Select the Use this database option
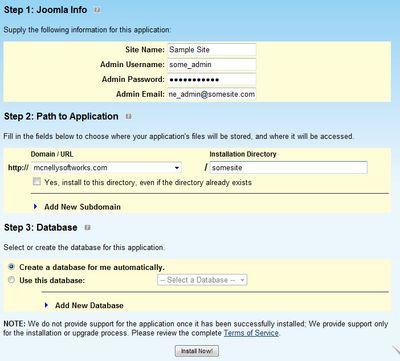 11,280
